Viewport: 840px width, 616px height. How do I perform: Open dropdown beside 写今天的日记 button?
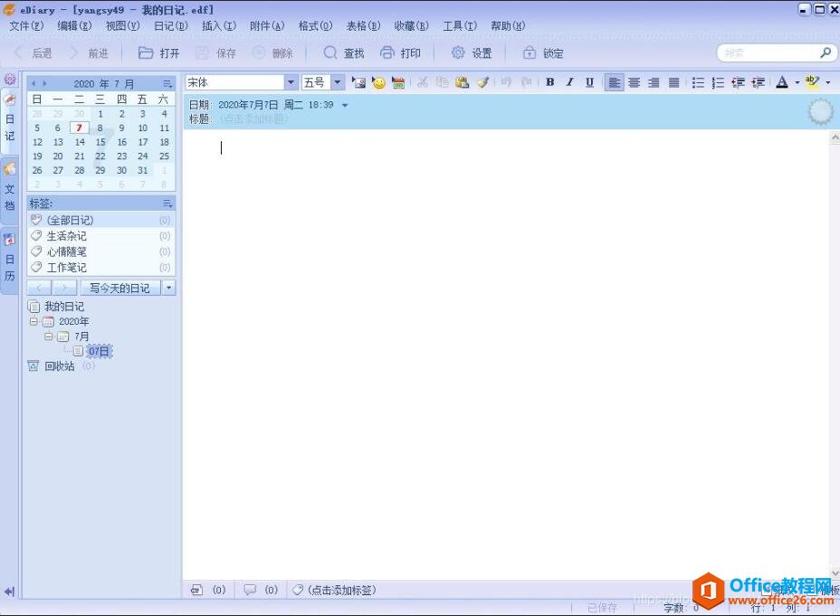click(x=168, y=288)
